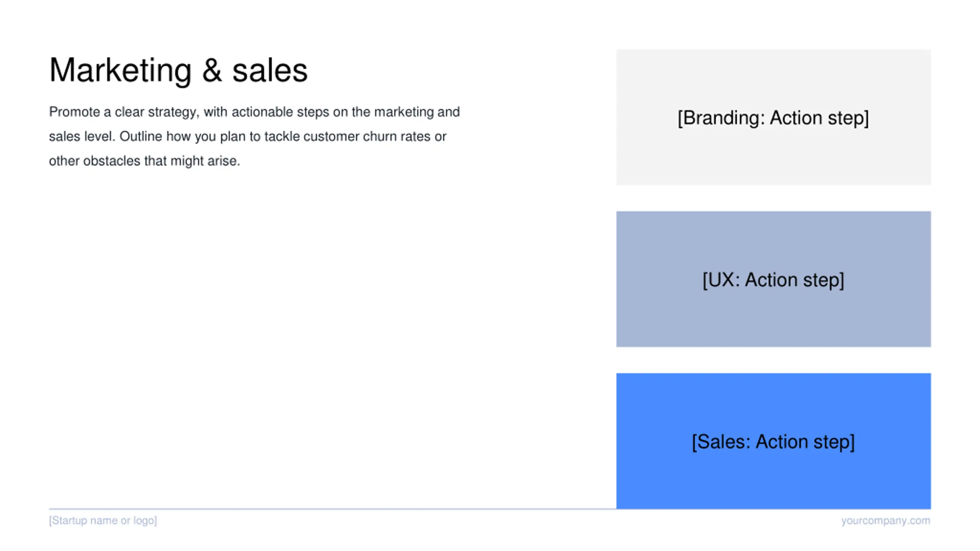Screen dimensions: 980x551
Task: Select the muted blue UX box
Action: (x=773, y=279)
